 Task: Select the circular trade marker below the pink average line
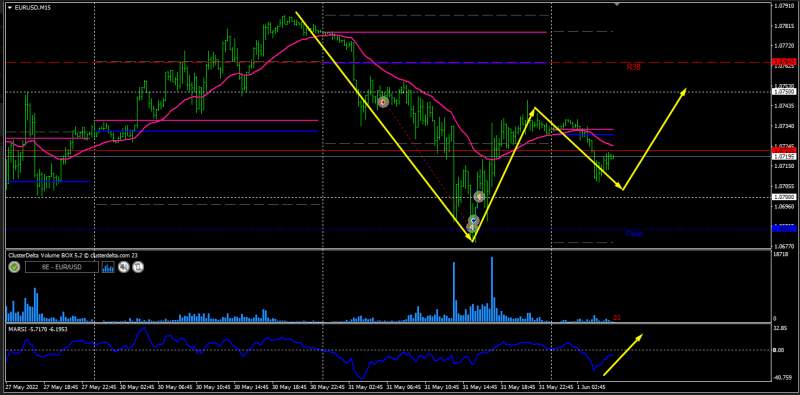(383, 102)
